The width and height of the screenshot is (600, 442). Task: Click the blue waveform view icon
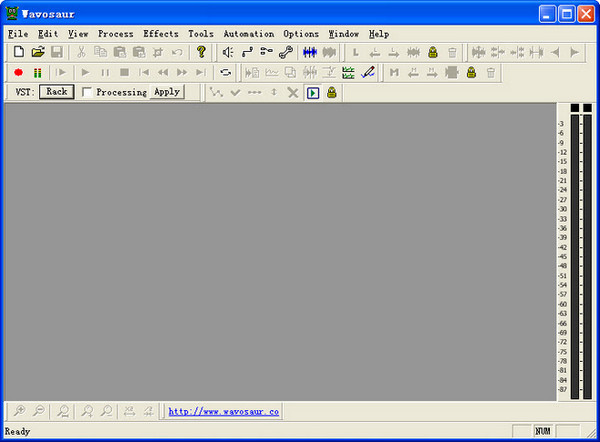[x=310, y=52]
